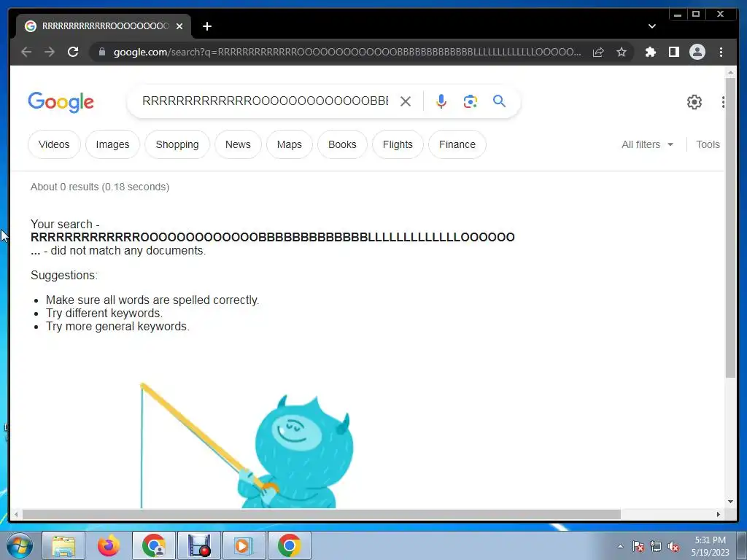
Task: Switch to the active Chrome taskbar icon
Action: point(289,545)
